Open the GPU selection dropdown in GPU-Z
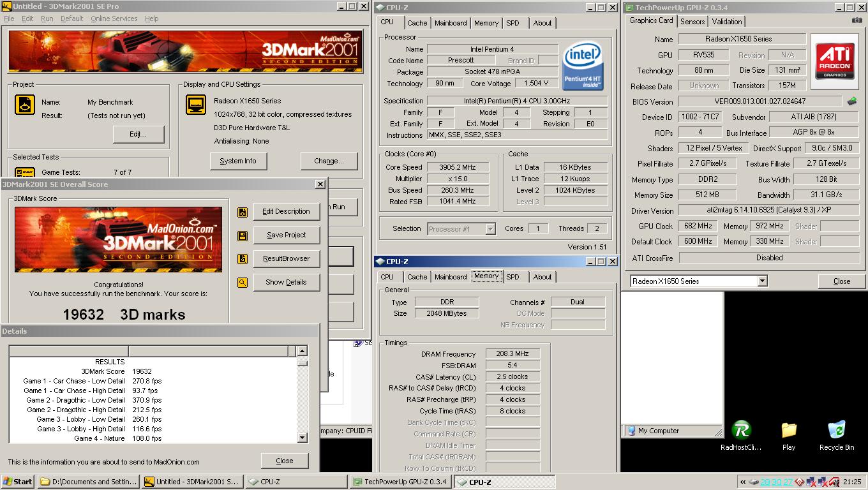 coord(762,281)
